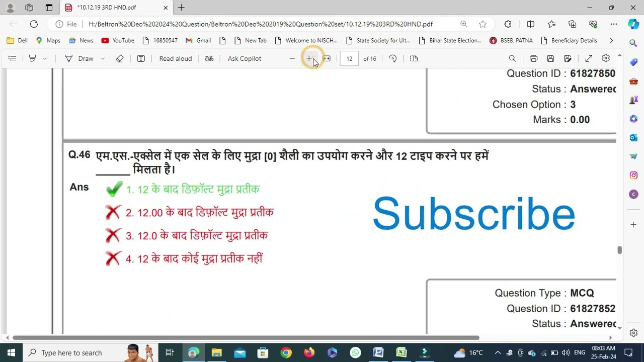Open browser Collections

(x=573, y=24)
